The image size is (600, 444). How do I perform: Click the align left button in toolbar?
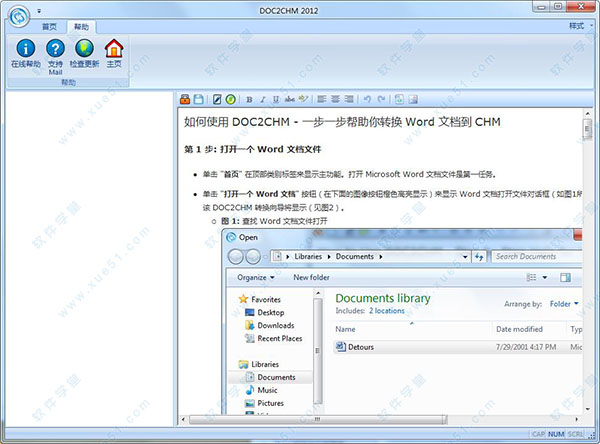coord(322,99)
